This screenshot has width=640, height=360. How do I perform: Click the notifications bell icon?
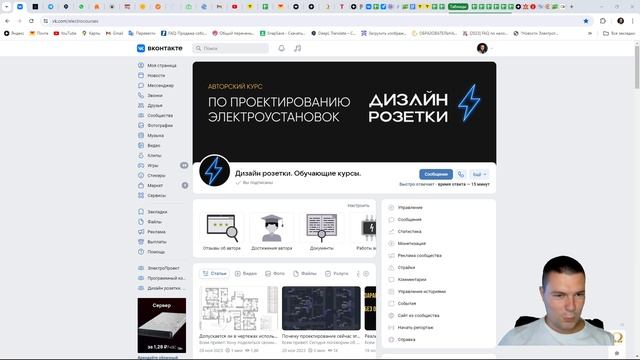282,48
